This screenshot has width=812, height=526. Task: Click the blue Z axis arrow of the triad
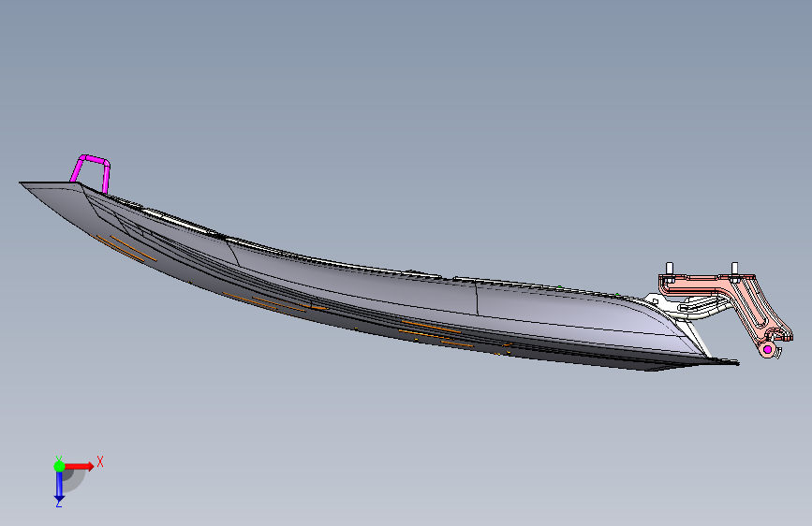[59, 487]
